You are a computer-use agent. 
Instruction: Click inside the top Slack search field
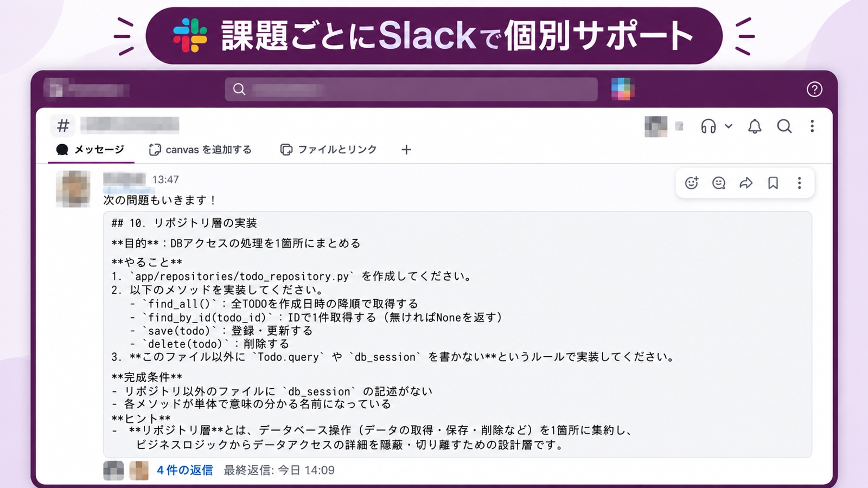point(411,89)
